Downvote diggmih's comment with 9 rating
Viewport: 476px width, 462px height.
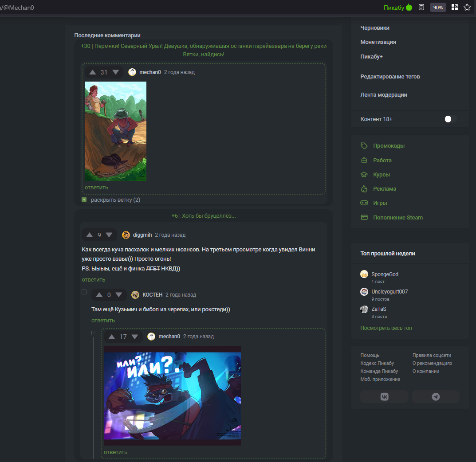[109, 235]
